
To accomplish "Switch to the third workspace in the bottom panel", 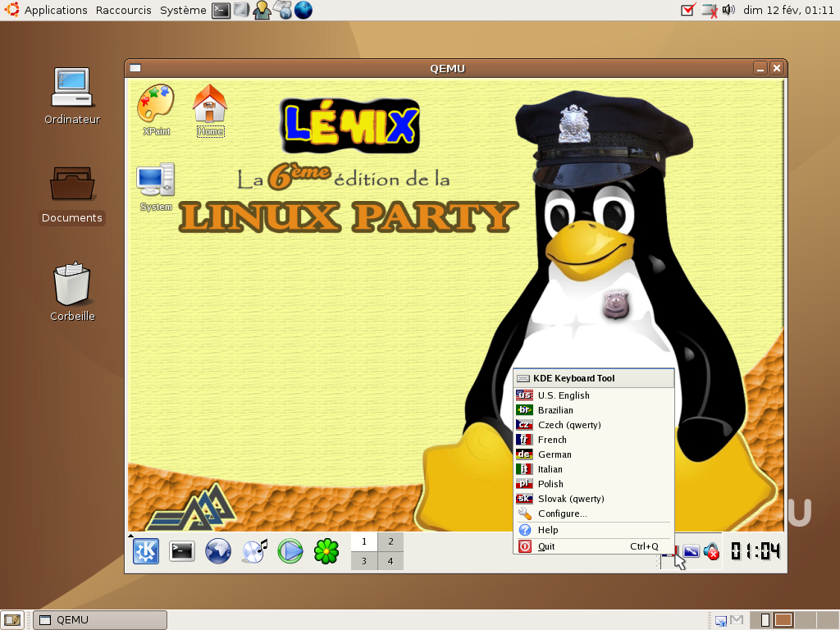I will click(x=806, y=620).
